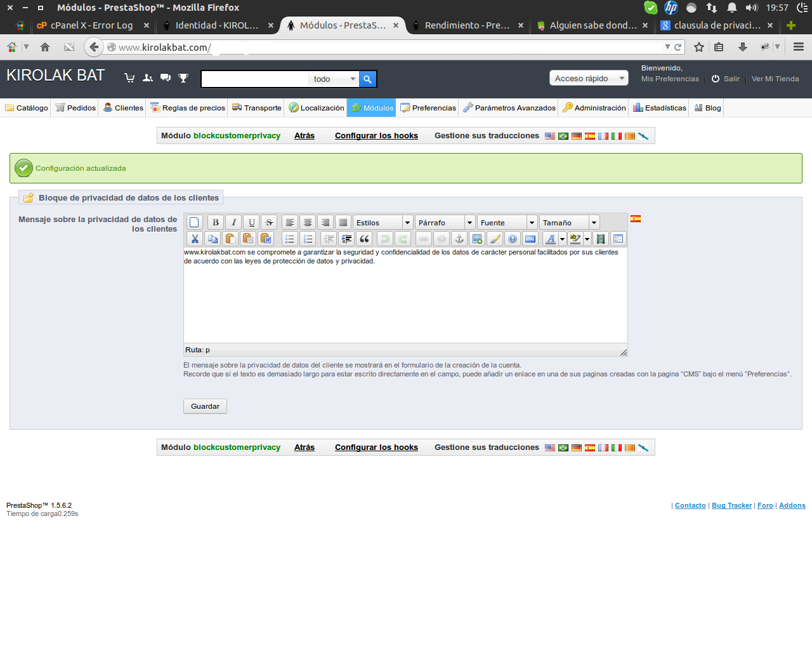Open the Estilos dropdown
The height and width of the screenshot is (650, 812).
tap(383, 222)
